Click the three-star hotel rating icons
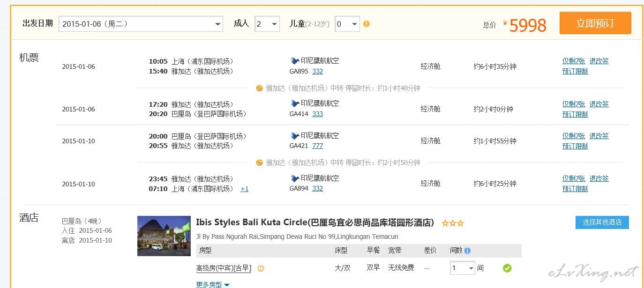 (x=453, y=223)
